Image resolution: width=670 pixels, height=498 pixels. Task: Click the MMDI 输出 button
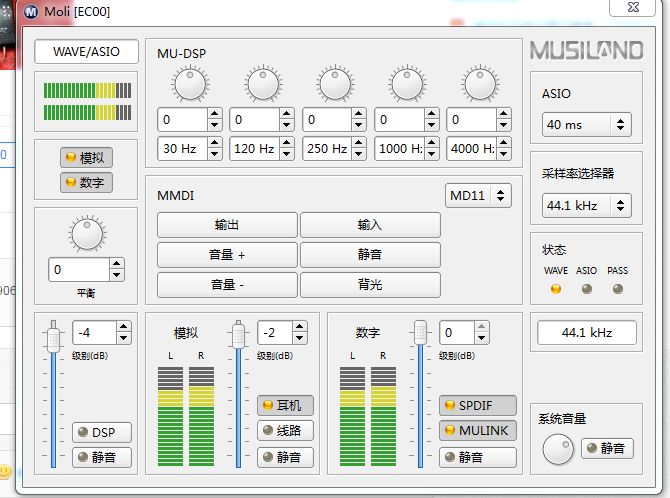[x=227, y=225]
